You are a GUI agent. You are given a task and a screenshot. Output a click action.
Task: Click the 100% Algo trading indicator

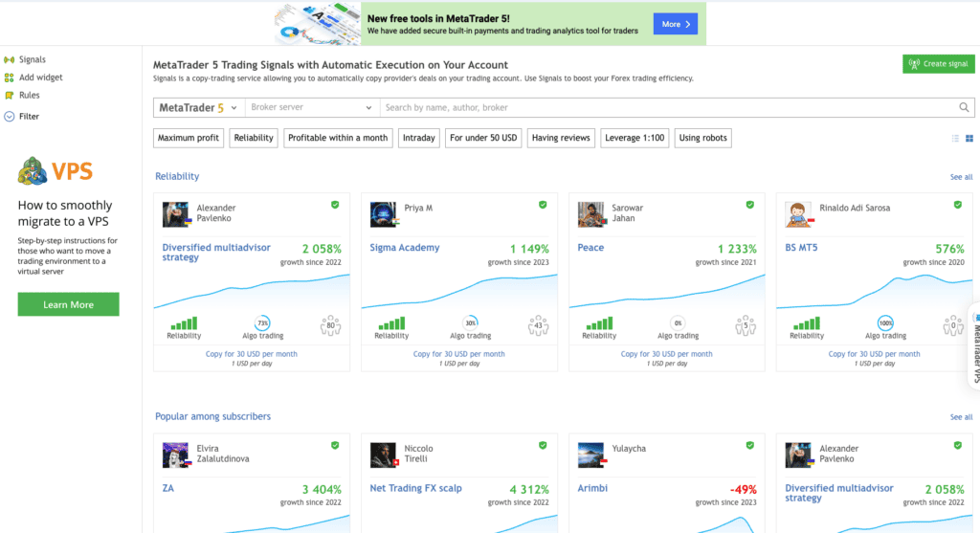pos(885,323)
